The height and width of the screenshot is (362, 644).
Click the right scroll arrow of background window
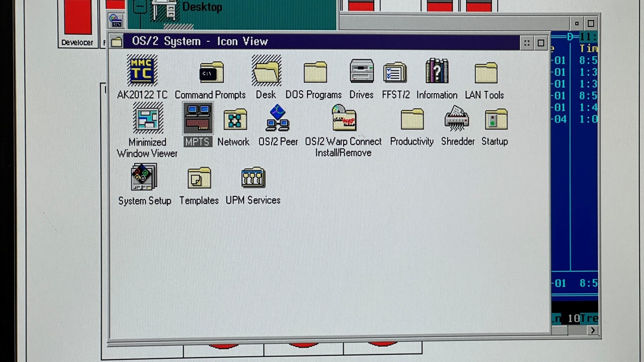tap(593, 330)
